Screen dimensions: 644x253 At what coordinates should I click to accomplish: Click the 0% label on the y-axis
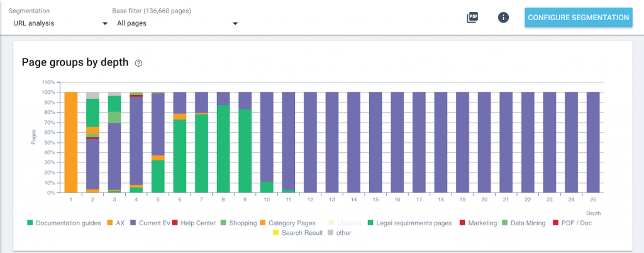tap(50, 193)
